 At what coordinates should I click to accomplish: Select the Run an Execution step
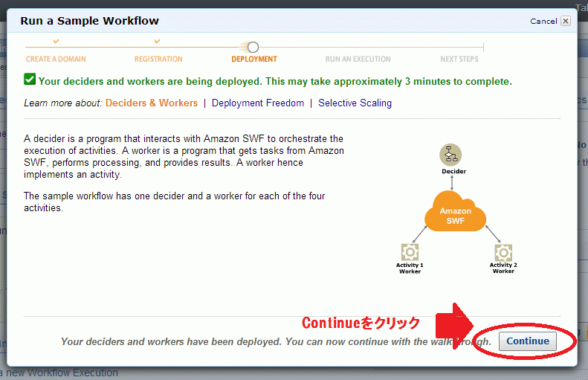pyautogui.click(x=358, y=59)
